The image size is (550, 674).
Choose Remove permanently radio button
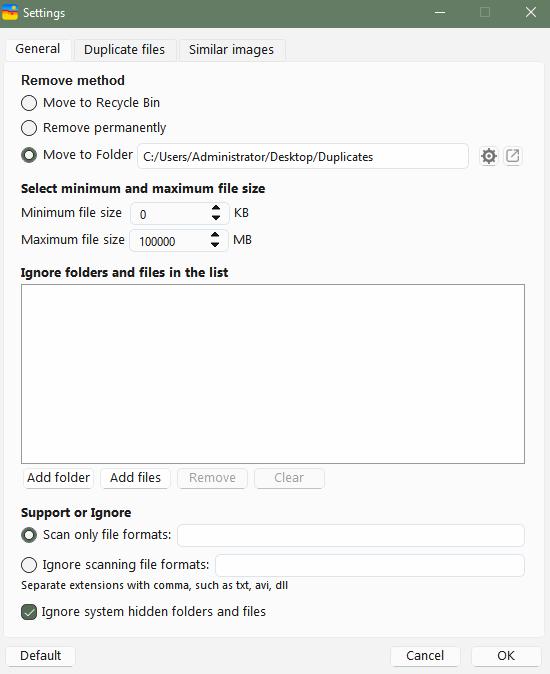point(29,128)
